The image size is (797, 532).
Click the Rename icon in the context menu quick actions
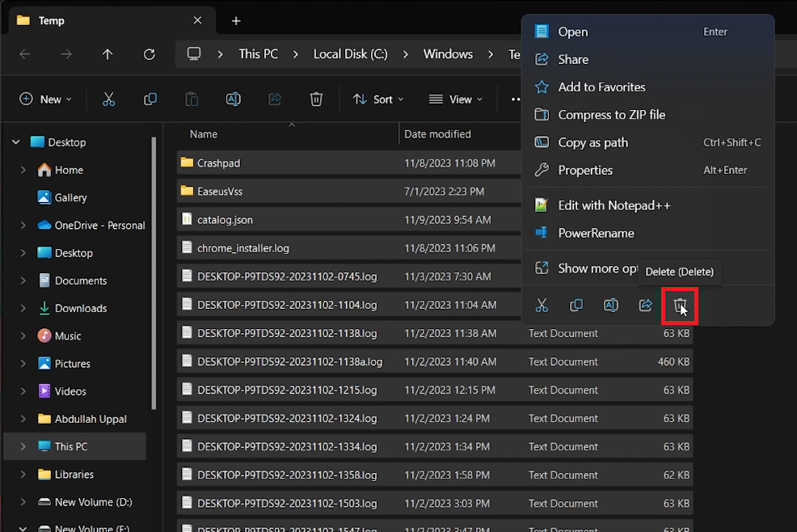click(x=610, y=306)
